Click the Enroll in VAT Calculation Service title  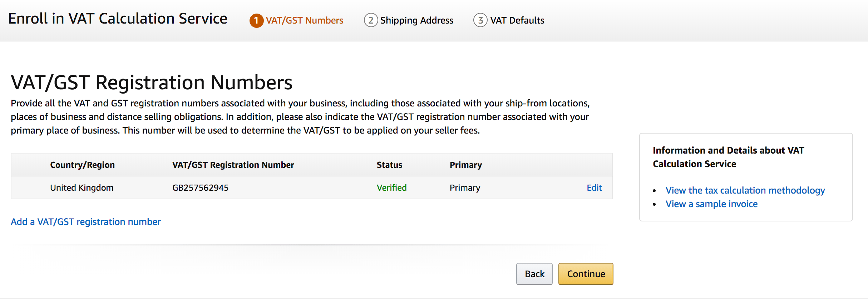click(x=118, y=19)
